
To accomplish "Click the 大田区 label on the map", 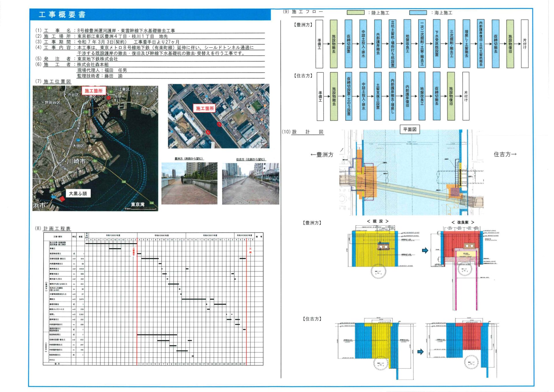I will tap(78, 146).
